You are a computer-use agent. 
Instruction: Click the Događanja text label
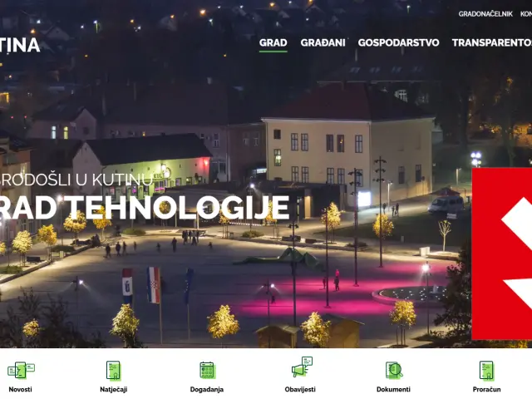(207, 389)
